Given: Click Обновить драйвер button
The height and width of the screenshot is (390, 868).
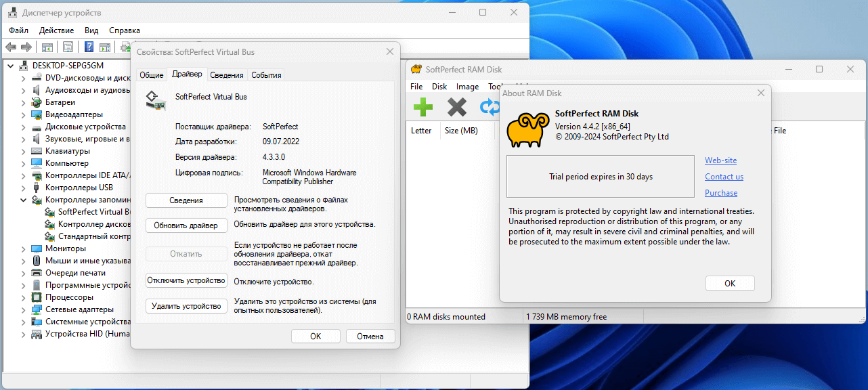Looking at the screenshot, I should [x=186, y=225].
